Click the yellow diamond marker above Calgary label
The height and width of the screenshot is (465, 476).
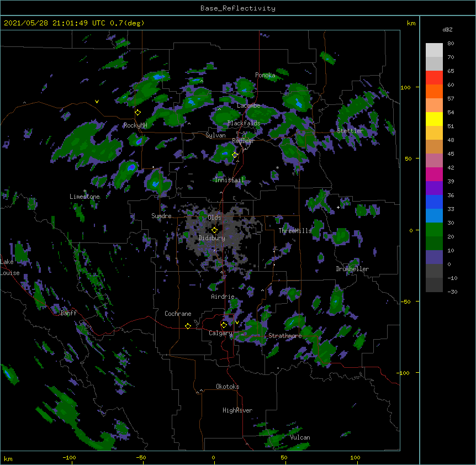(x=224, y=325)
